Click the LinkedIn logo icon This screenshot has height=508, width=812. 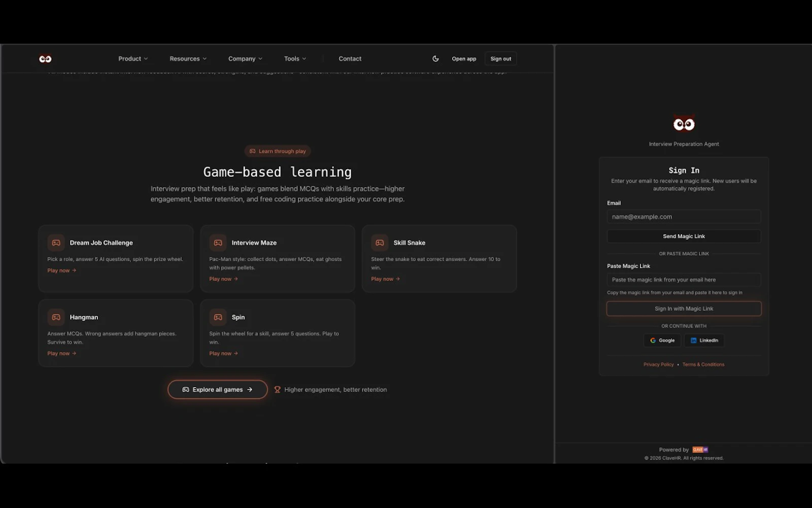pyautogui.click(x=693, y=340)
